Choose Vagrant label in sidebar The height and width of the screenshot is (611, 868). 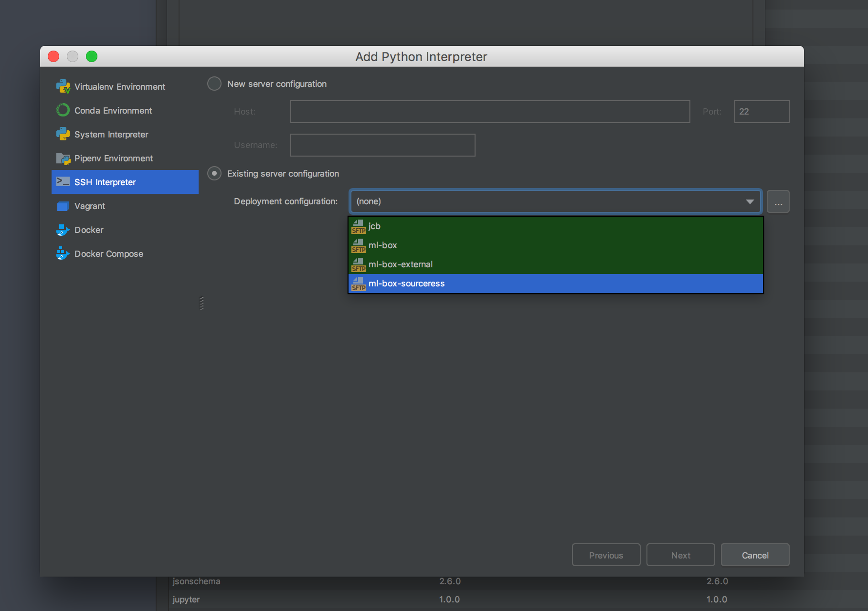coord(90,206)
